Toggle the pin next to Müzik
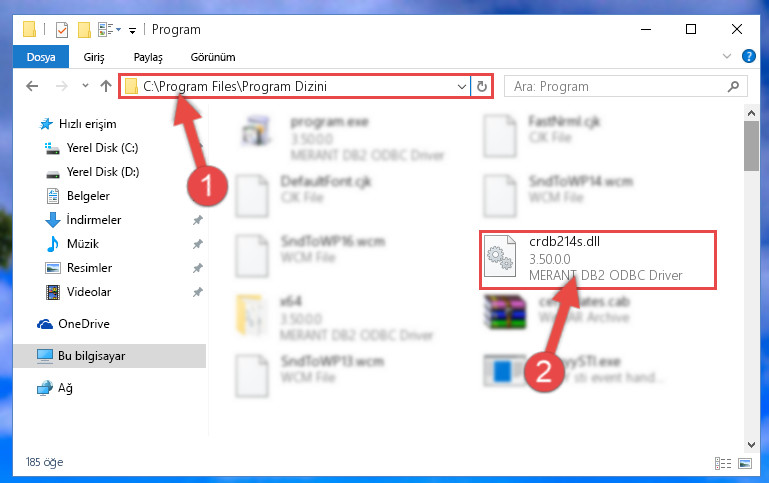769x483 pixels. click(x=198, y=244)
